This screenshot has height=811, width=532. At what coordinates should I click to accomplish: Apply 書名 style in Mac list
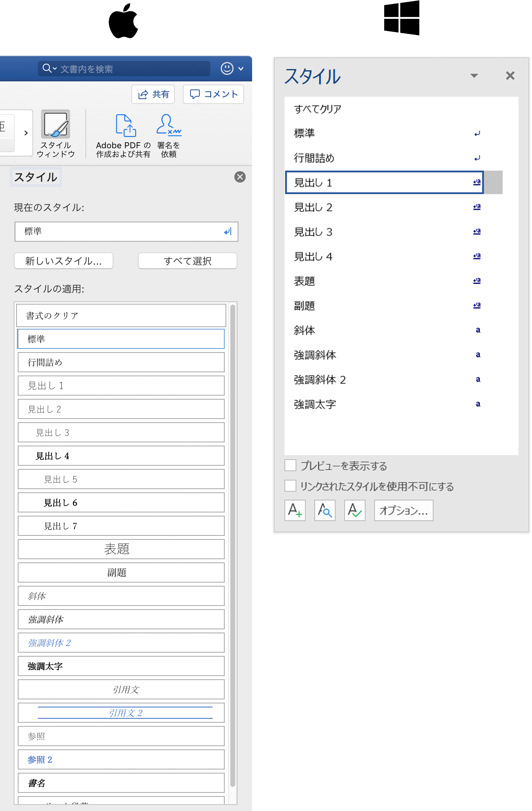tap(121, 783)
